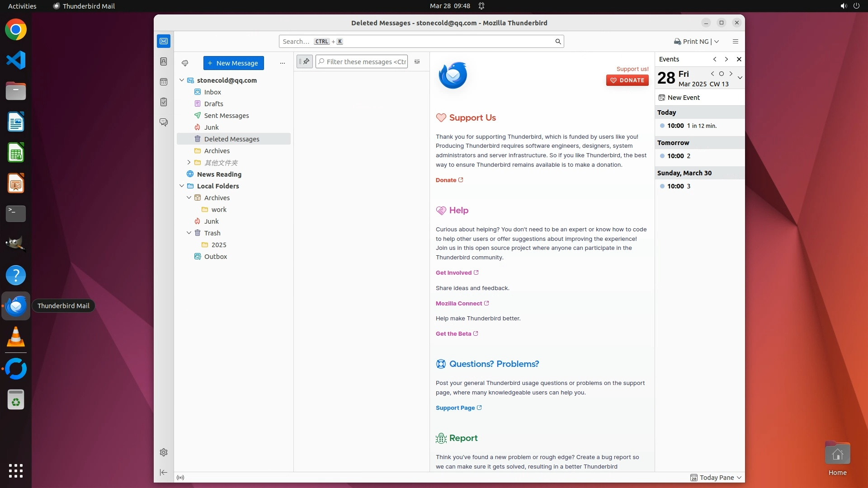Open the Address Book space icon
This screenshot has height=488, width=868.
(x=164, y=61)
